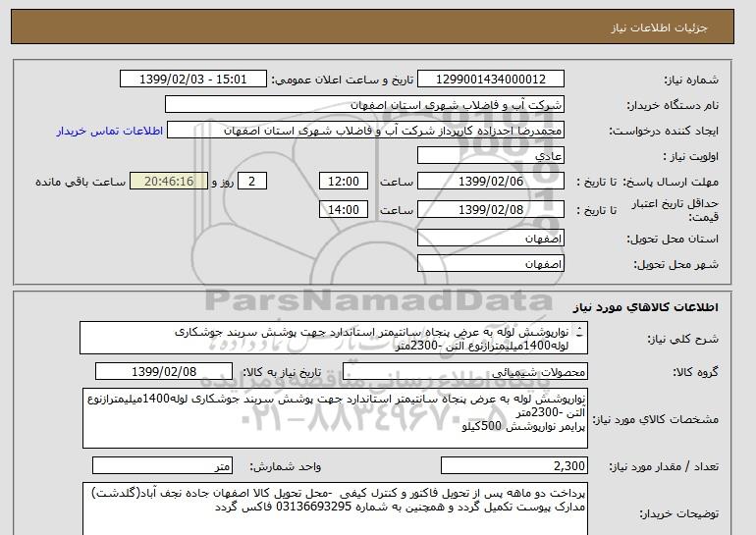Click the response deadline date 1399/02/06
756x535 pixels.
point(490,182)
